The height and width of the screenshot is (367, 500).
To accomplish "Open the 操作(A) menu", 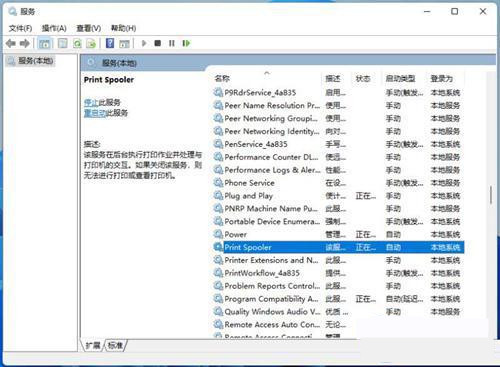I will [54, 28].
